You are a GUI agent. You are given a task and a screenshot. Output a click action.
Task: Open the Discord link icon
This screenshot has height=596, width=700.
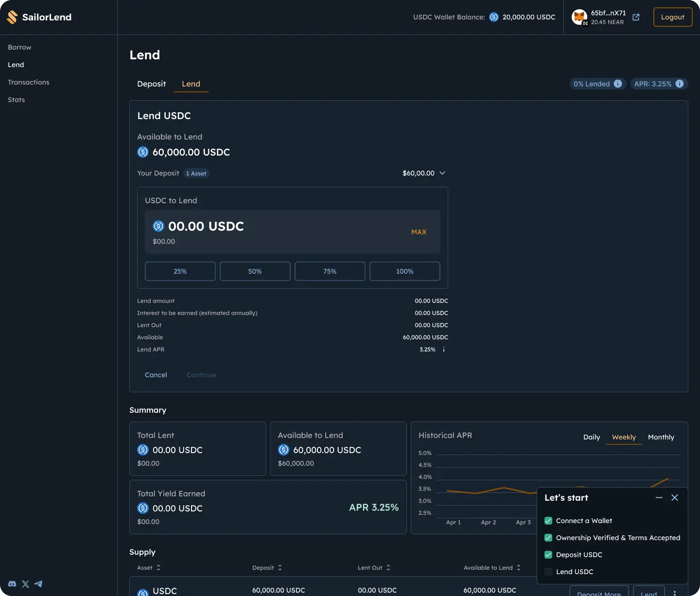(x=12, y=584)
